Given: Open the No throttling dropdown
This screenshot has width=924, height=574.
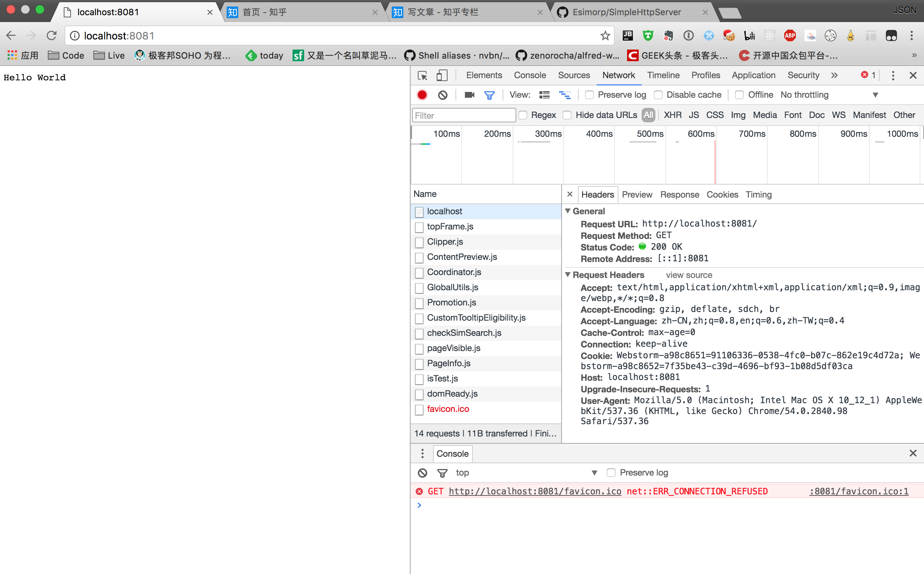Looking at the screenshot, I should (x=828, y=95).
